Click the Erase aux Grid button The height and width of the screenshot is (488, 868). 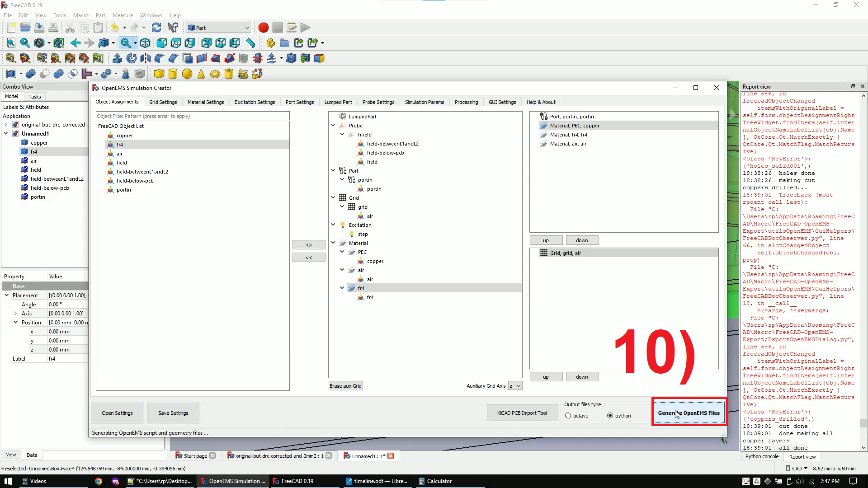pyautogui.click(x=345, y=386)
